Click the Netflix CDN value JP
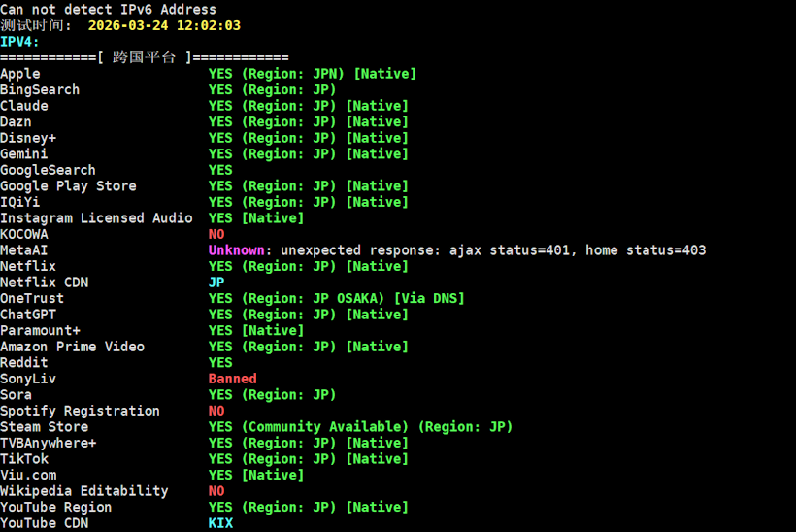The height and width of the screenshot is (532, 796). click(x=216, y=283)
